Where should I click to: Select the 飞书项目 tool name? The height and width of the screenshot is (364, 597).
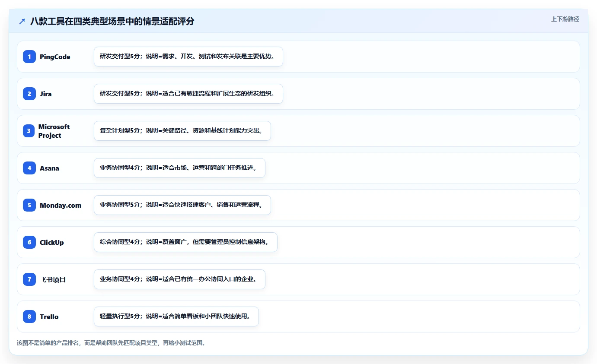[53, 279]
